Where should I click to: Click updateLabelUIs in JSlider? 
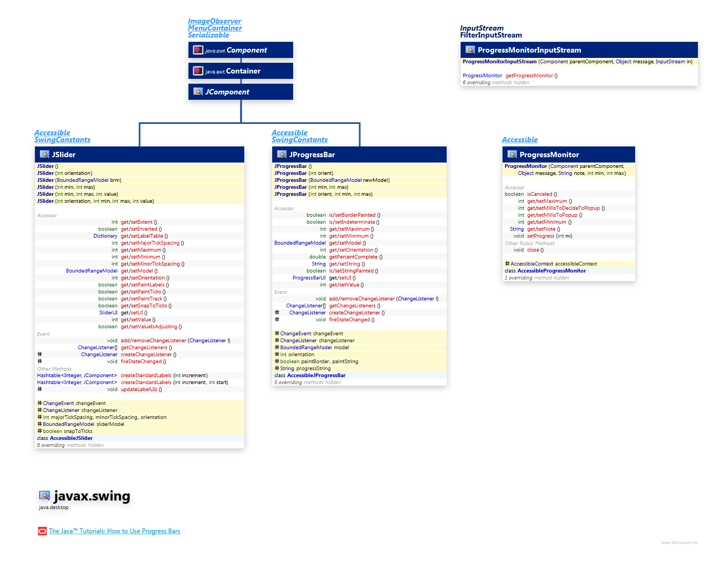click(139, 389)
